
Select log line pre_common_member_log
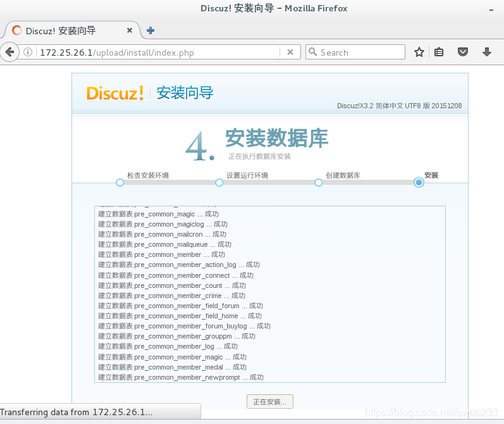(x=168, y=346)
